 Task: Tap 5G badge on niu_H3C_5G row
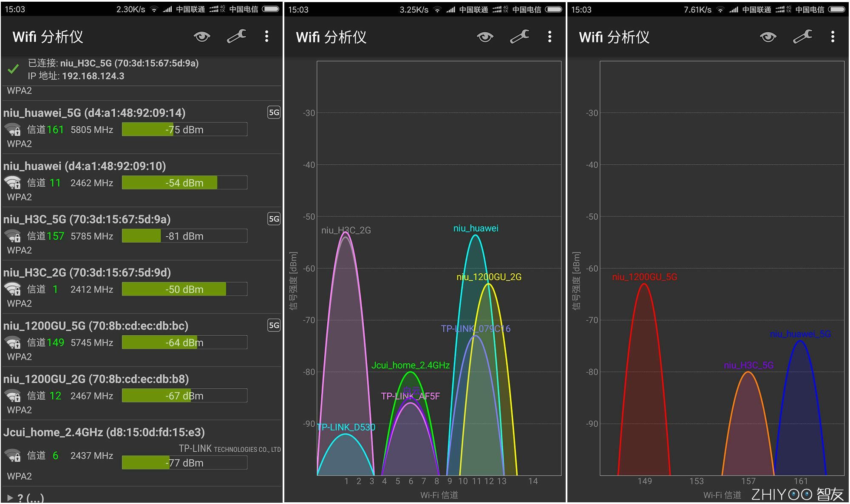click(274, 219)
